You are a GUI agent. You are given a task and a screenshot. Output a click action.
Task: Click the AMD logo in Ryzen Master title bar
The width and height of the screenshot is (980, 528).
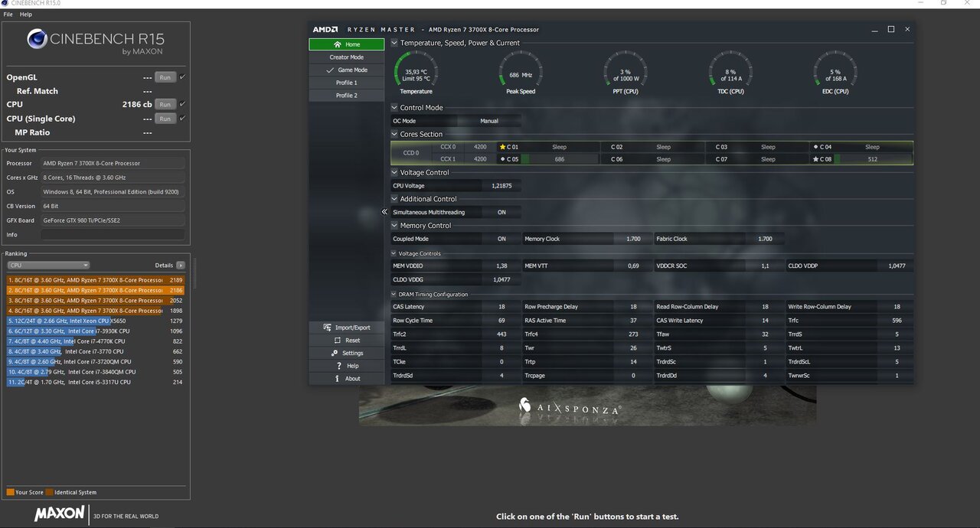click(325, 30)
